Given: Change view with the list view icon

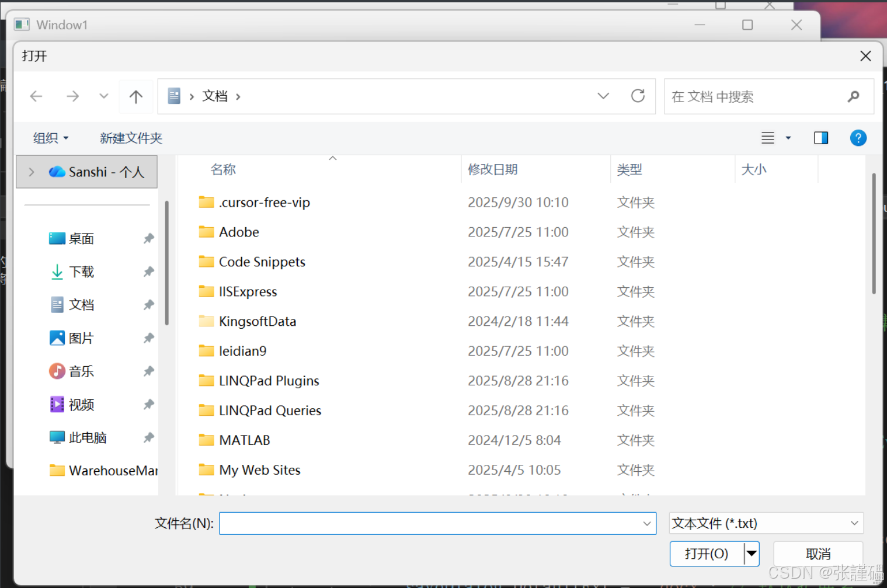Looking at the screenshot, I should coord(768,138).
